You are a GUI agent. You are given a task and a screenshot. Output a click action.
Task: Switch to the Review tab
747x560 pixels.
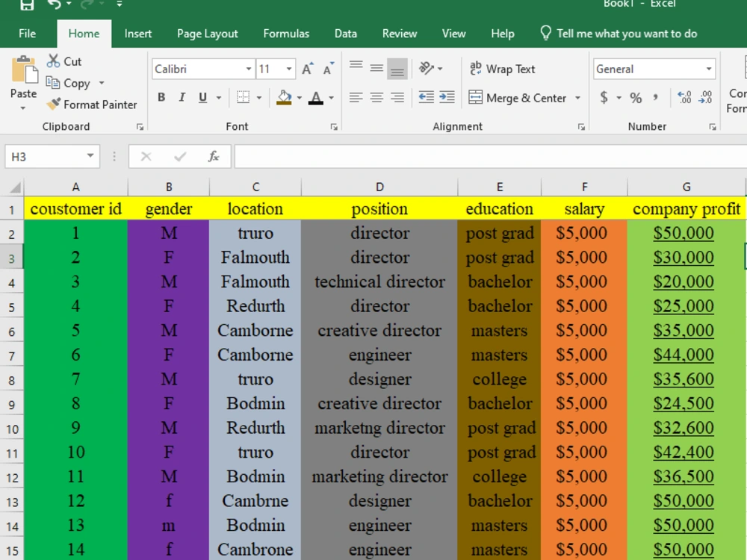(x=399, y=34)
